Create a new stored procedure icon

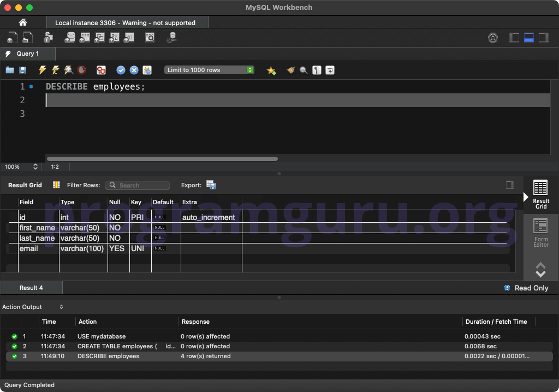coord(114,38)
